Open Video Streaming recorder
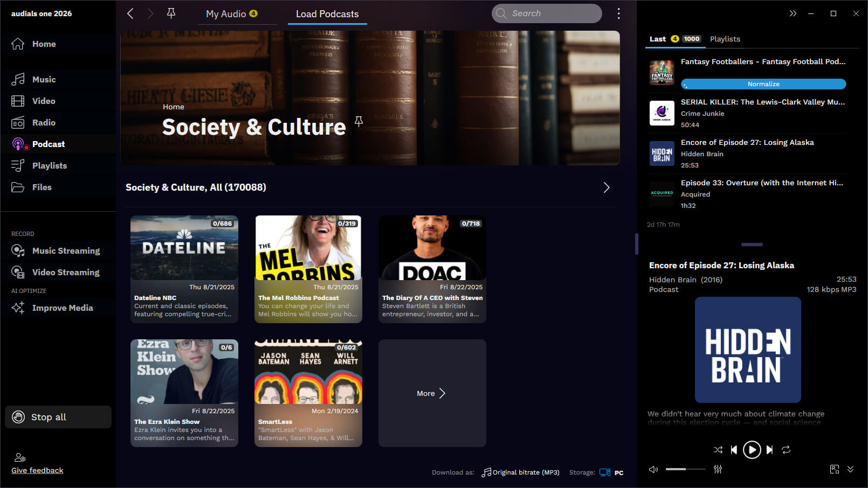868x488 pixels. (x=66, y=272)
